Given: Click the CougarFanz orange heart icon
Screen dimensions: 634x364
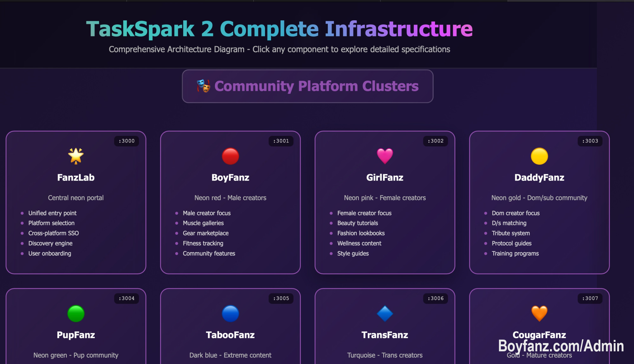Looking at the screenshot, I should (539, 313).
